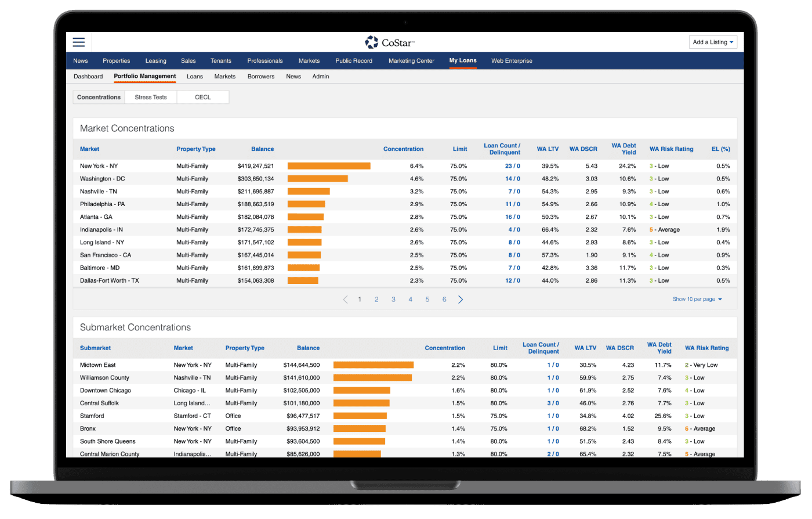This screenshot has width=812, height=519.
Task: Expand the Show 10 per page dropdown
Action: 697,300
